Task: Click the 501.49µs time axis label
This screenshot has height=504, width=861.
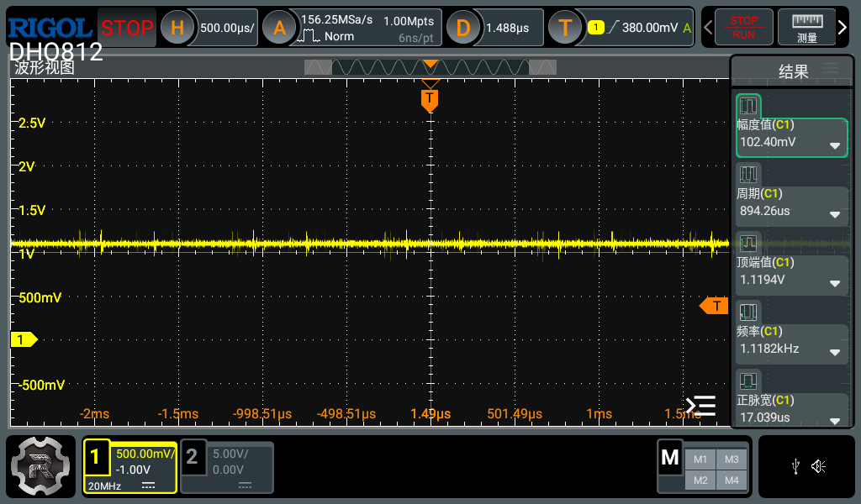Action: 515,414
